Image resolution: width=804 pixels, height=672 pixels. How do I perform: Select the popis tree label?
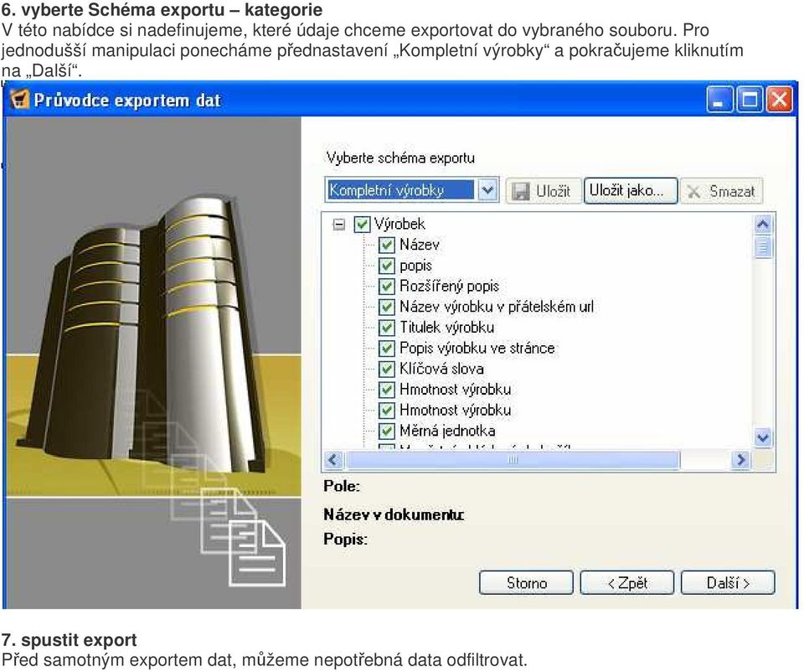point(416,266)
